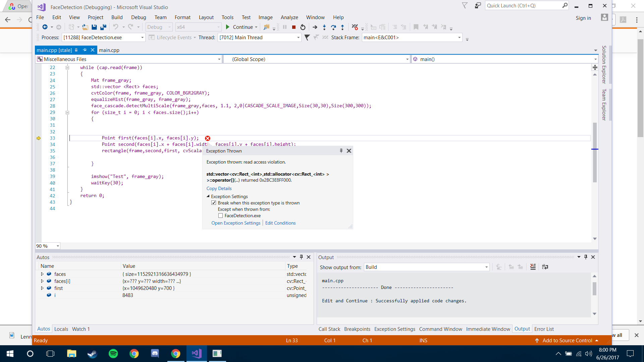Click the Breakpoints panel tab

(x=357, y=329)
